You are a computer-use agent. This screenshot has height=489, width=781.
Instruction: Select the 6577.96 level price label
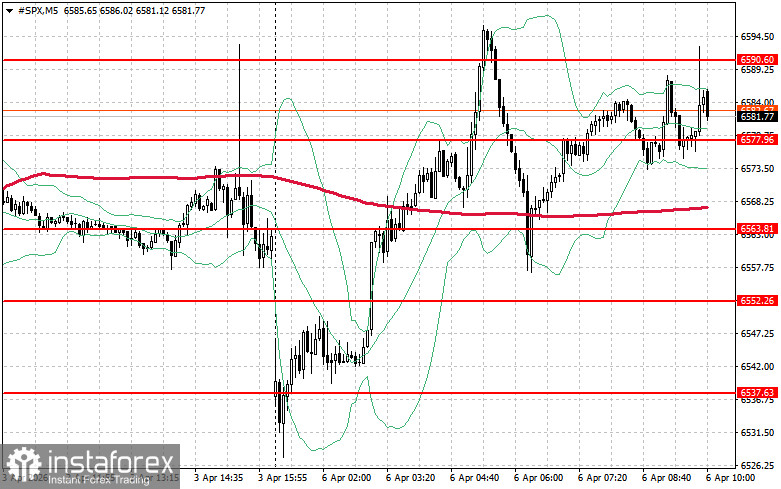[757, 140]
